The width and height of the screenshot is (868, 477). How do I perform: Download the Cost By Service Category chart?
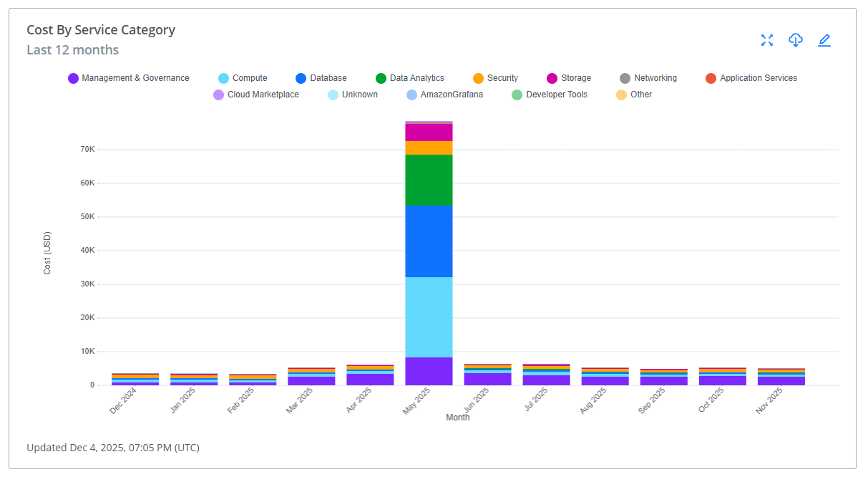[796, 40]
